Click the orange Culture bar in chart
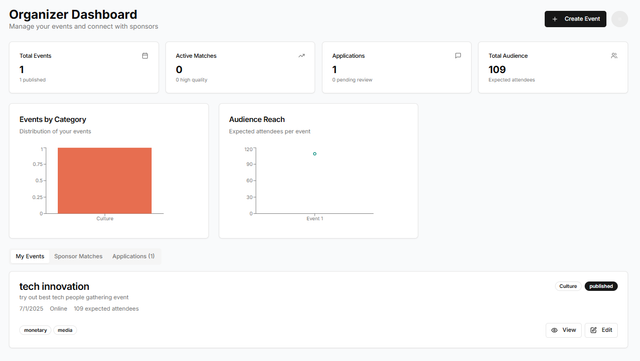The width and height of the screenshot is (640, 361). (104, 180)
